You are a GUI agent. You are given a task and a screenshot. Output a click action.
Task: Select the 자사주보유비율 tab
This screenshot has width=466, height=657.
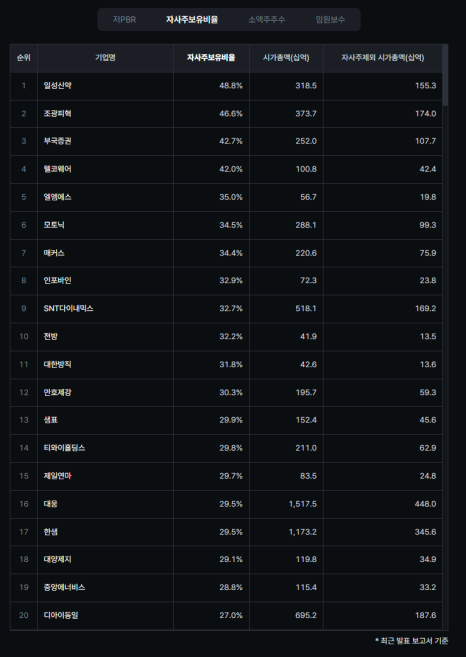click(192, 20)
